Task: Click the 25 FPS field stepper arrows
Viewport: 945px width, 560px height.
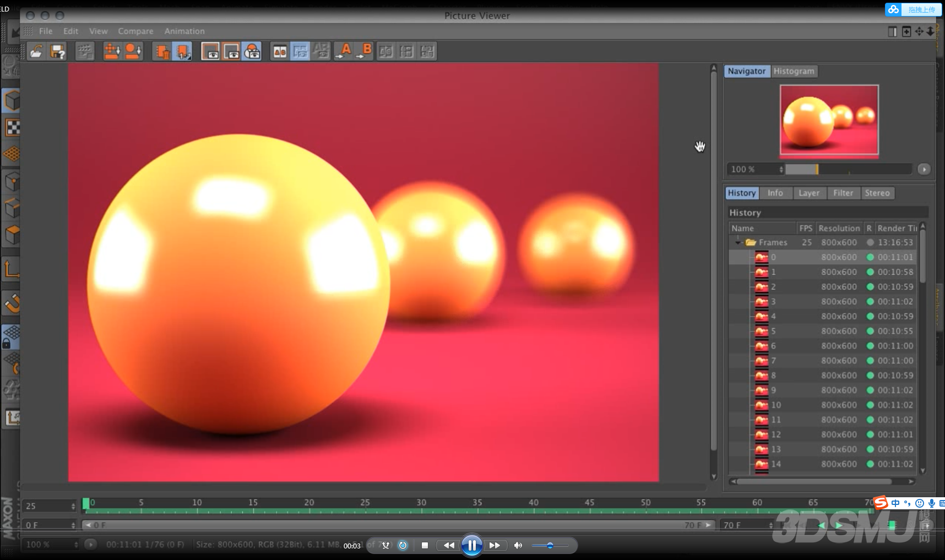Action: (73, 506)
